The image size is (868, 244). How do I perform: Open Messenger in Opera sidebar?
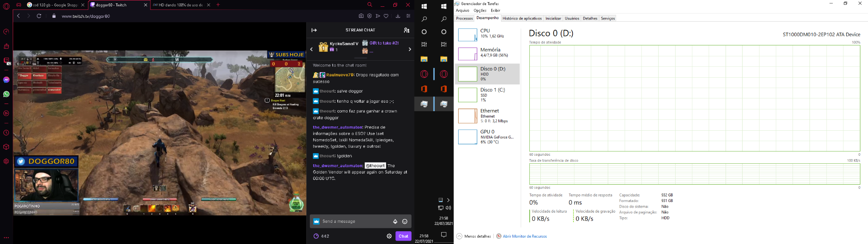(x=6, y=80)
